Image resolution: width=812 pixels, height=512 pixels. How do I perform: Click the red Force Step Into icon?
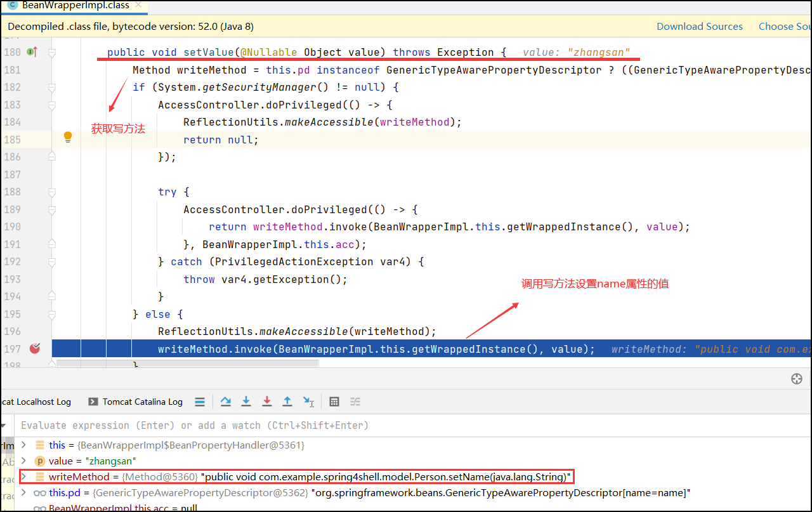click(267, 402)
